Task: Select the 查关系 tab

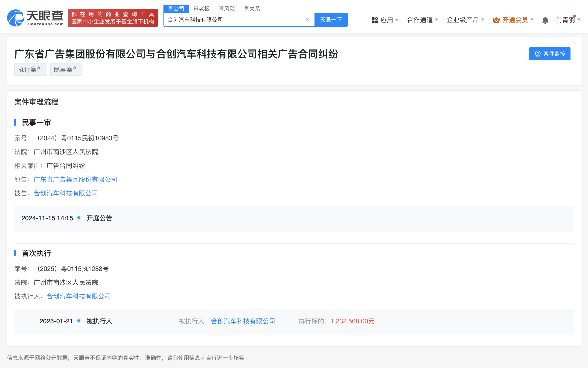Action: coord(252,9)
